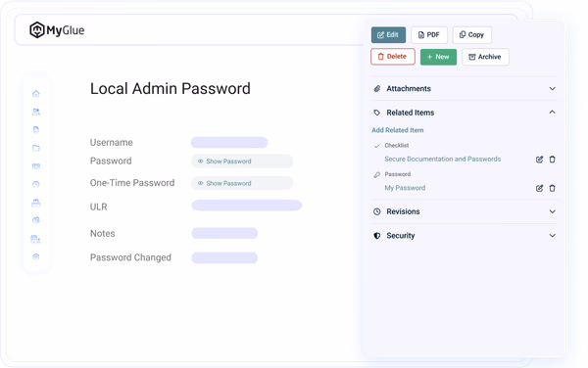Viewport: 588px width, 368px height.
Task: Click the Security section heading
Action: click(401, 236)
